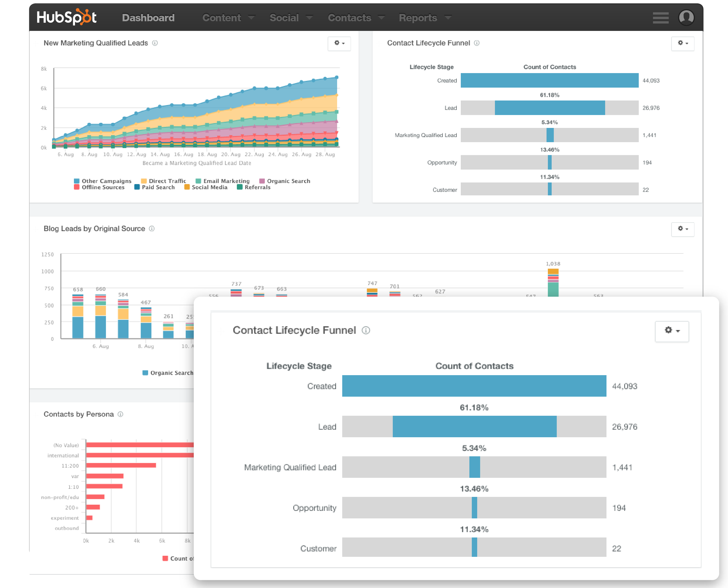Image resolution: width=728 pixels, height=588 pixels.
Task: Open the Reports menu
Action: [x=418, y=18]
